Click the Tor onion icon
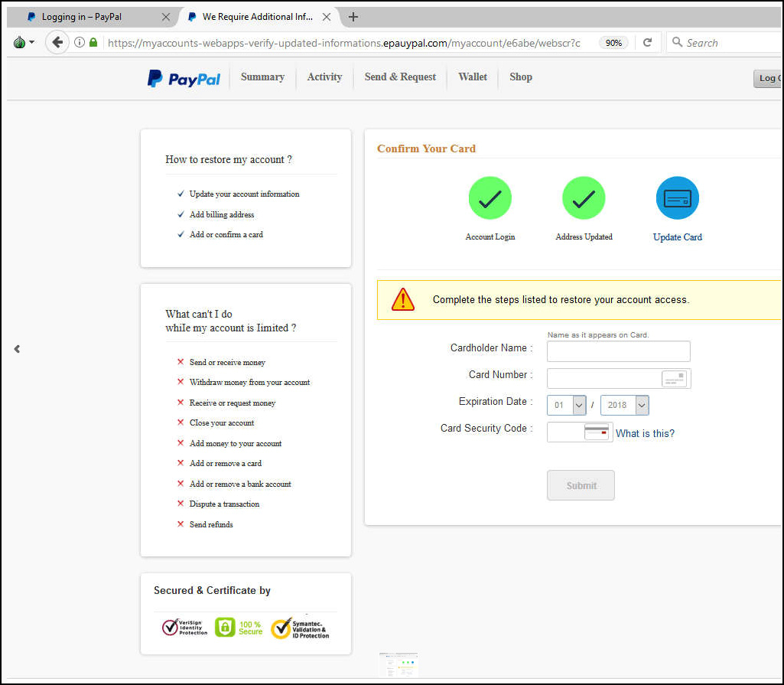Screen dimensions: 784x685 coord(19,43)
